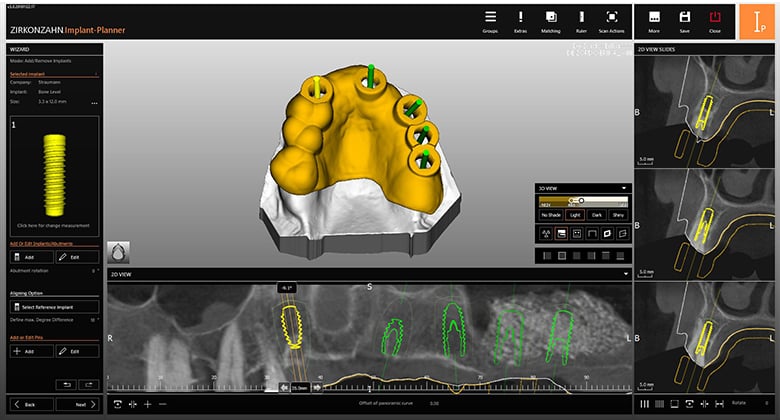Screen dimensions: 780x420
Task: Open the Matching tool
Action: 552,21
